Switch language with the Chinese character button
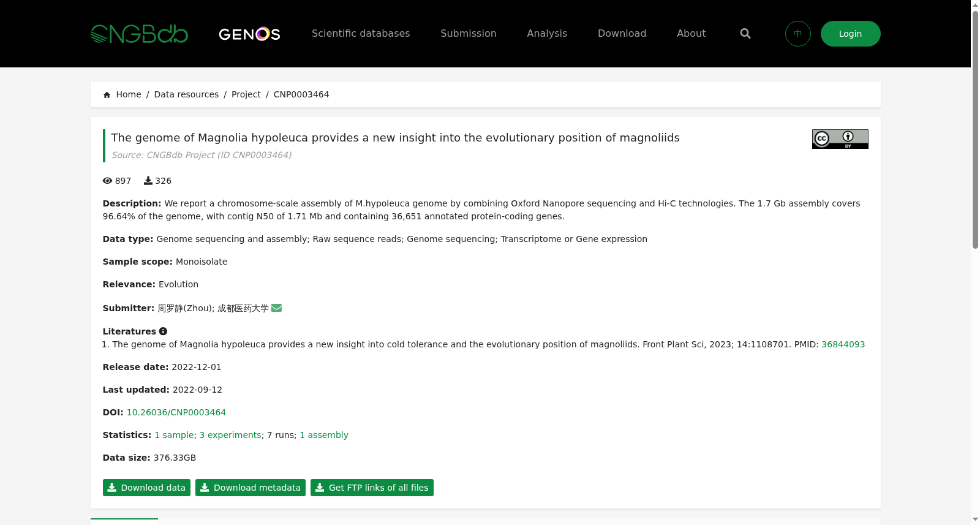Viewport: 980px width, 525px height. [797, 34]
